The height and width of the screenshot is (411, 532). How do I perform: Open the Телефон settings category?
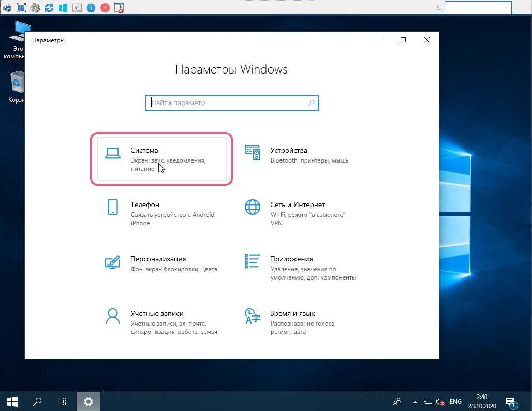[161, 213]
